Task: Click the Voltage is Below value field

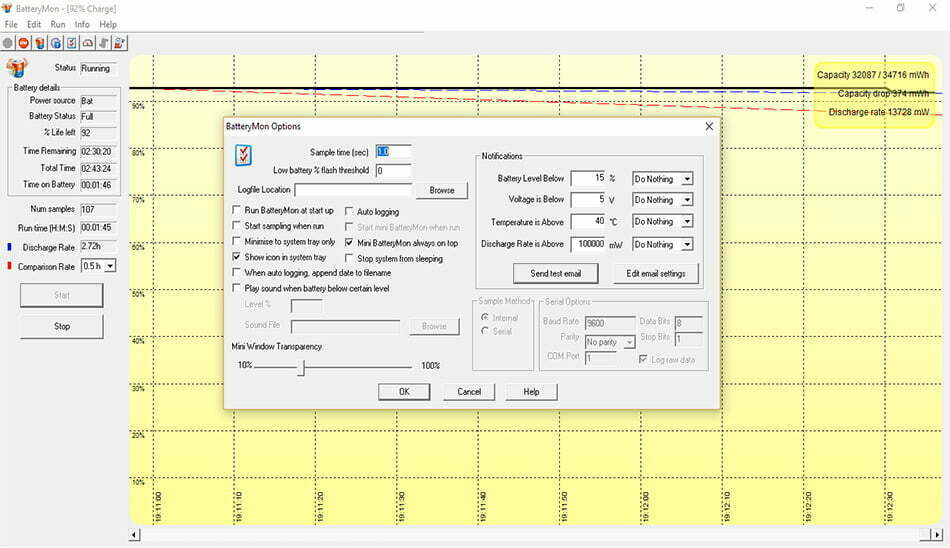Action: 588,199
